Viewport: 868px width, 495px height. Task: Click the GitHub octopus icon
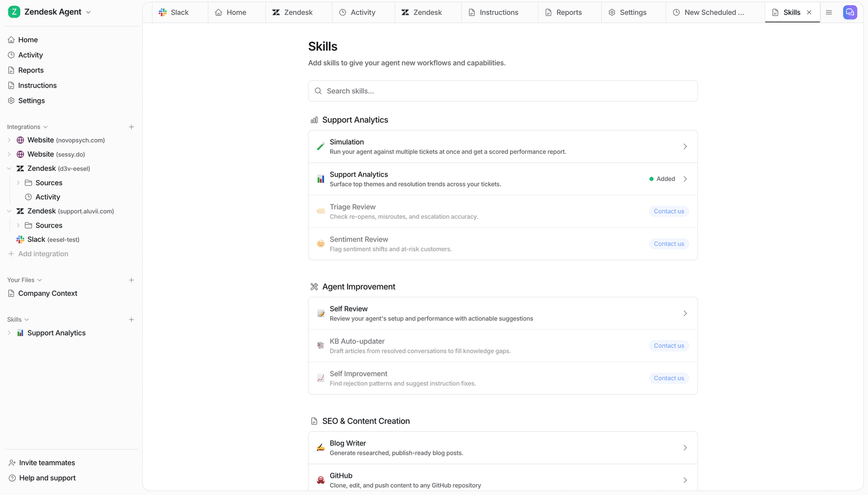click(321, 480)
